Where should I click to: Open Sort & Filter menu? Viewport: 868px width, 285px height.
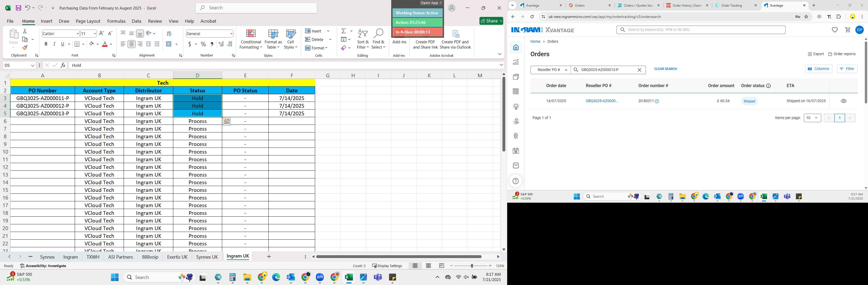[x=363, y=39]
